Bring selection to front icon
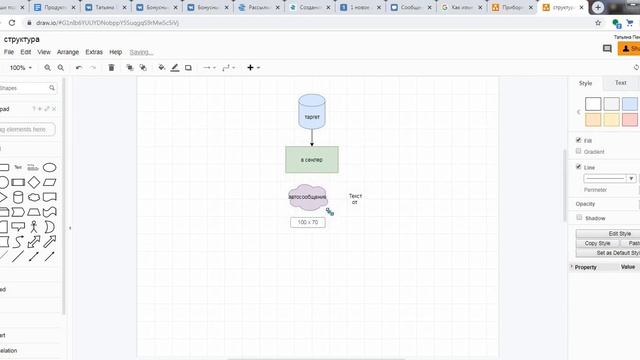 [130, 68]
